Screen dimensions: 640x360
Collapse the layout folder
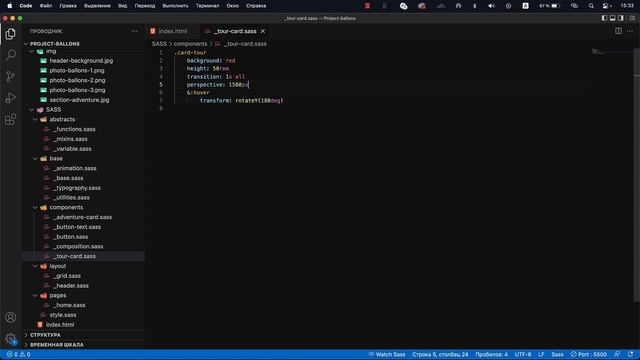(58, 266)
